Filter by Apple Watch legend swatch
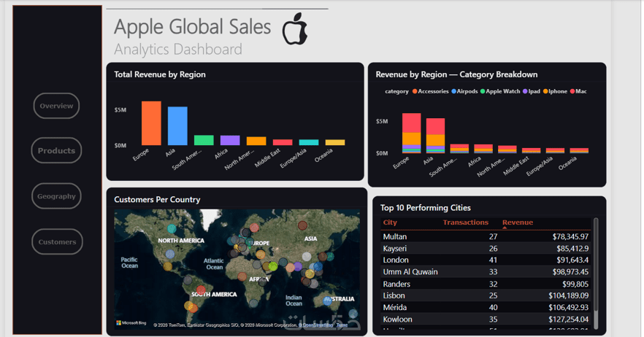This screenshot has height=337, width=644. (x=483, y=91)
